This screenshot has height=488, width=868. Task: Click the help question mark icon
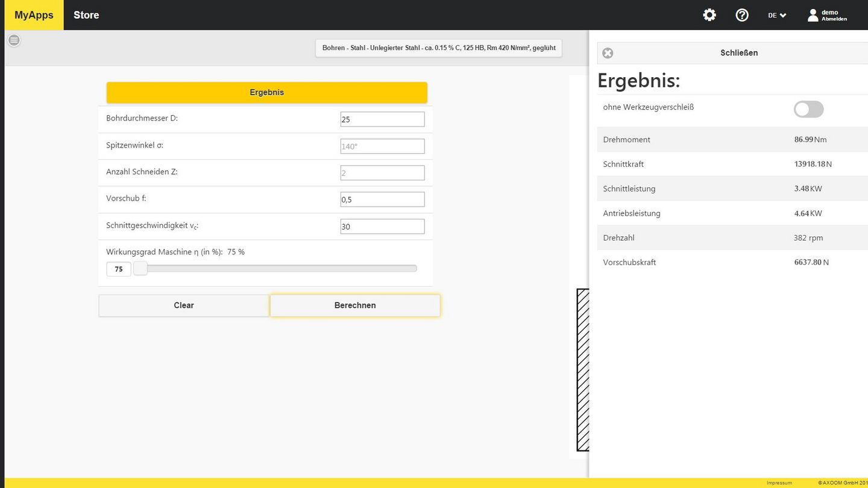click(x=742, y=15)
